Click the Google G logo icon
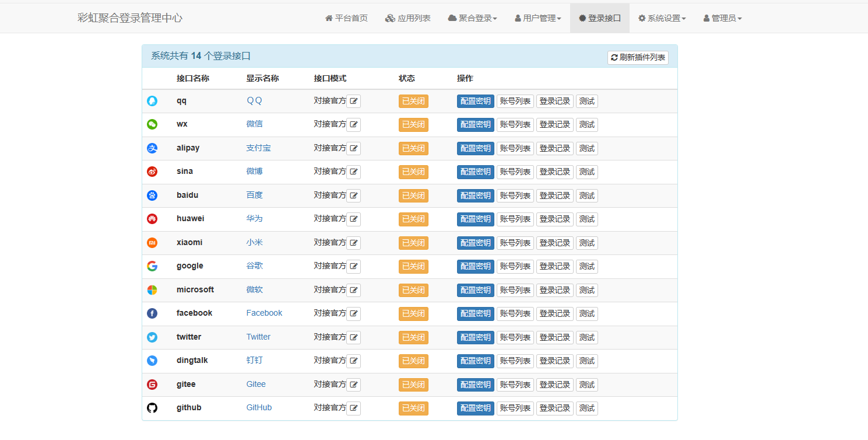The image size is (868, 440). pos(152,266)
